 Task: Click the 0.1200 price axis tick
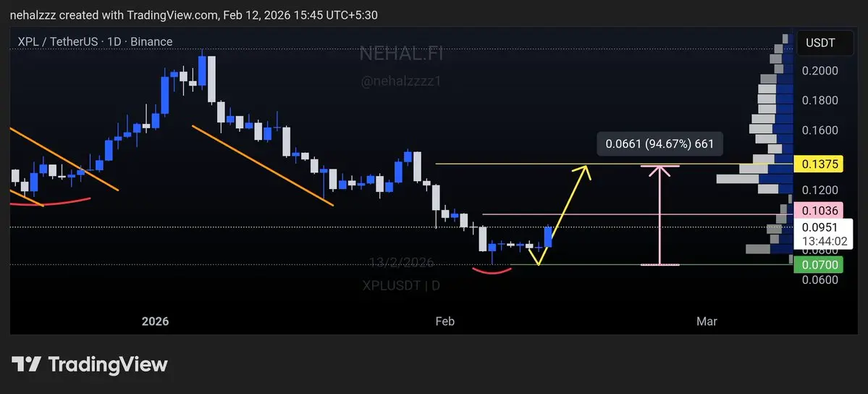click(821, 190)
